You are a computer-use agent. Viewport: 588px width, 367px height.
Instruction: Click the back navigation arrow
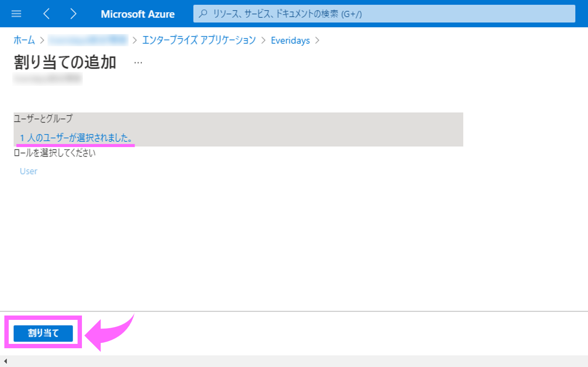tap(46, 14)
